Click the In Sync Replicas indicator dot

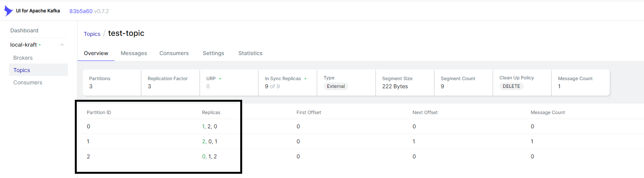pos(305,79)
